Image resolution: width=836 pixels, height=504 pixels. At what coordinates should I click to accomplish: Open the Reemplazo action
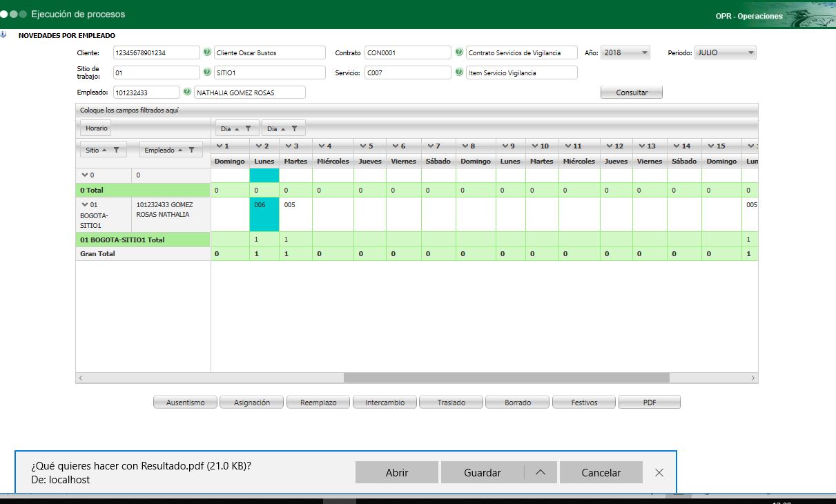click(x=318, y=403)
